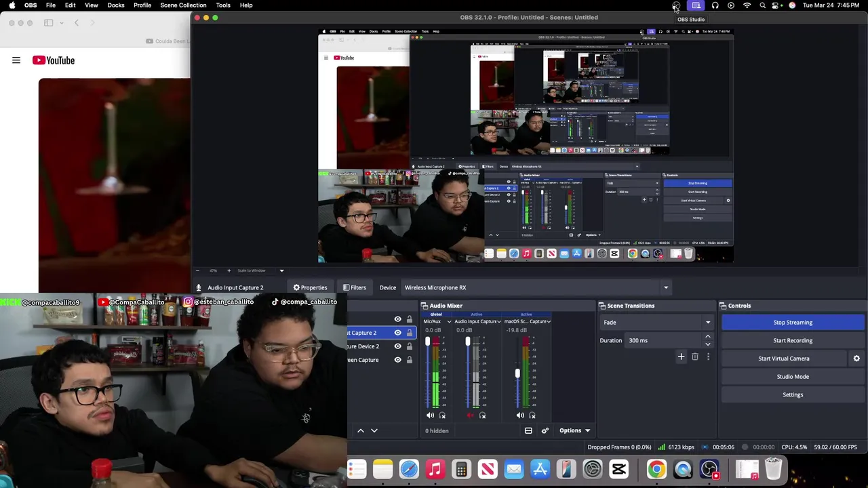Open QuickTime Player from the Dock
The image size is (868, 488).
[683, 469]
